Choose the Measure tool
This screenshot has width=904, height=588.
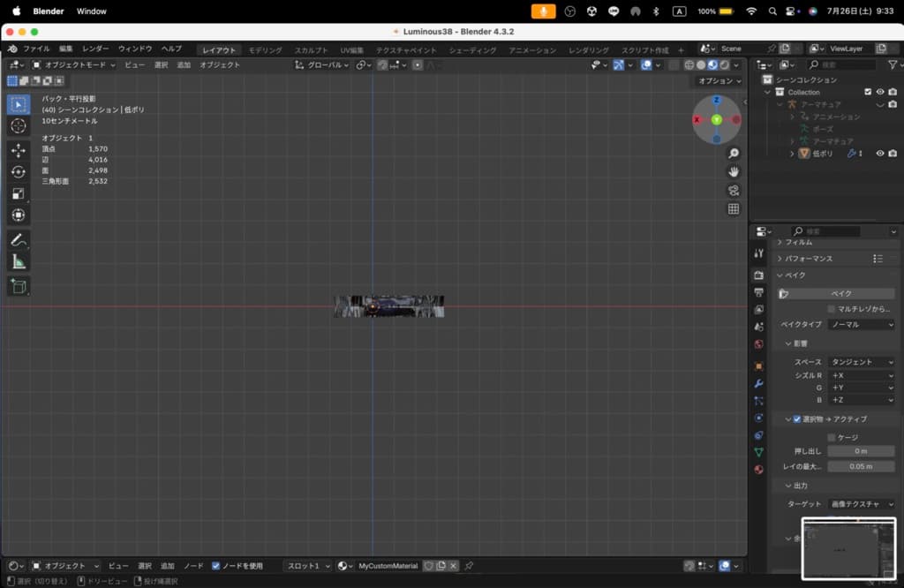coord(19,262)
